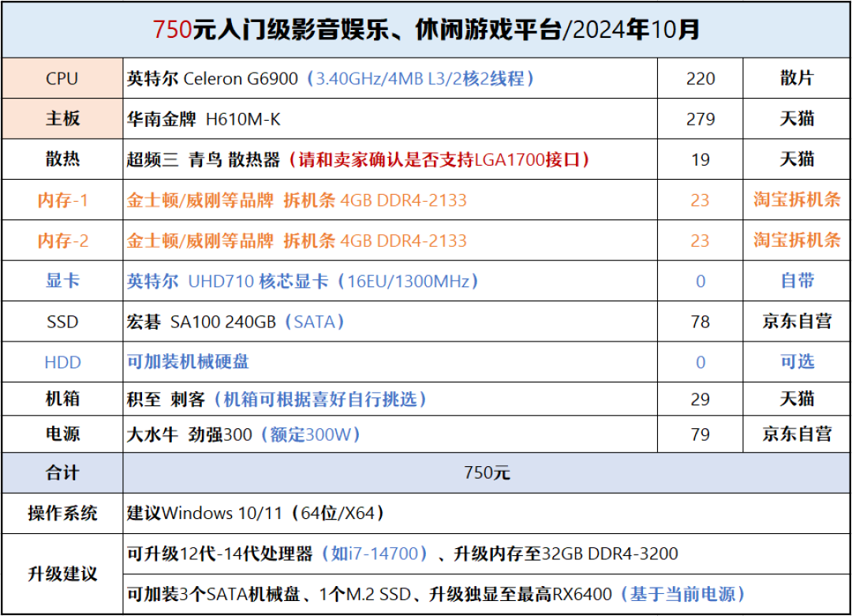Select price 23 in the 内存-2 row
Screen dimensions: 852x616
(700, 241)
